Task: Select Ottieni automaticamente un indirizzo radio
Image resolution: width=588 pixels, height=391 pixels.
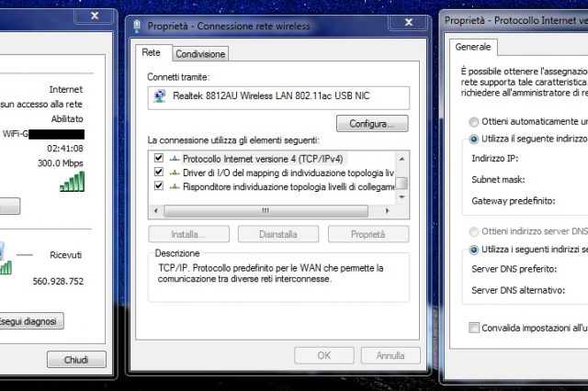Action: tap(474, 122)
